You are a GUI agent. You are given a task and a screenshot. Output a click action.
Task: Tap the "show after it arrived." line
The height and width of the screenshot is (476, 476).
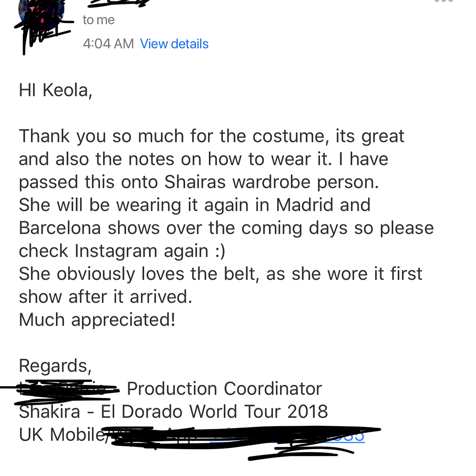105,296
